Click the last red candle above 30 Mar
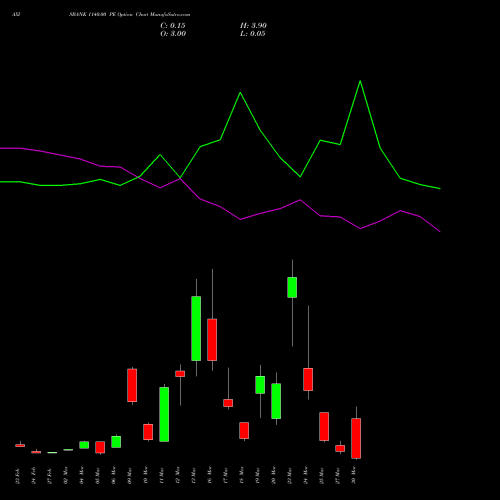This screenshot has width=500, height=500. point(356,438)
